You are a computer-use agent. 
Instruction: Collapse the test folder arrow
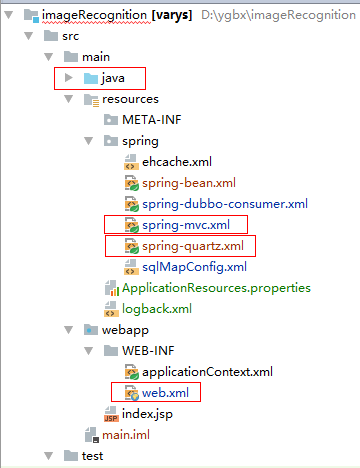point(49,456)
